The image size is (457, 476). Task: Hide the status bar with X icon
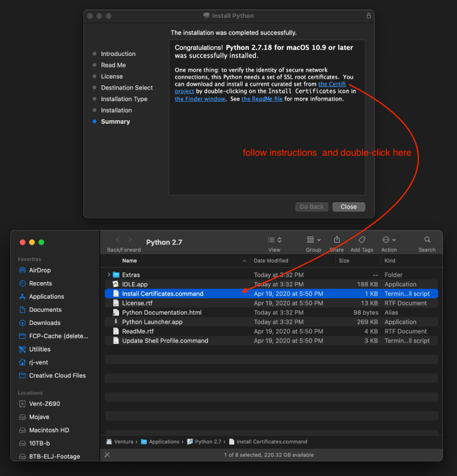pyautogui.click(x=107, y=455)
